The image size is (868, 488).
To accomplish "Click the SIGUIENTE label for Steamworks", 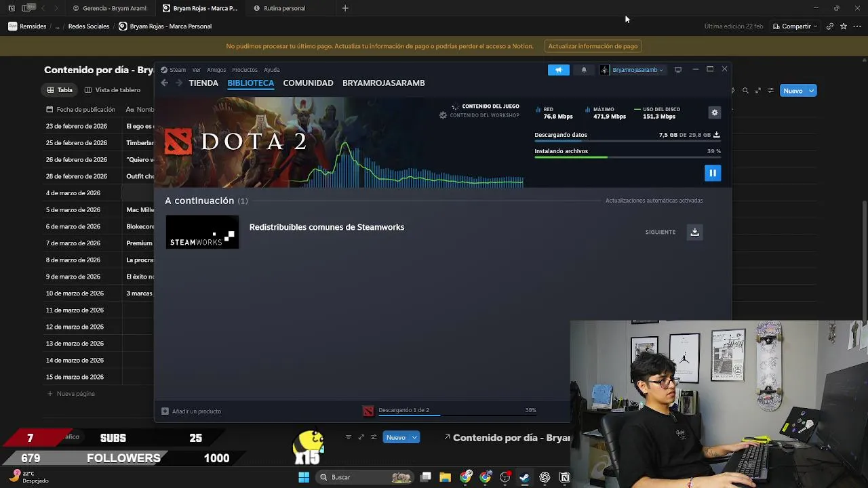I will coord(660,232).
